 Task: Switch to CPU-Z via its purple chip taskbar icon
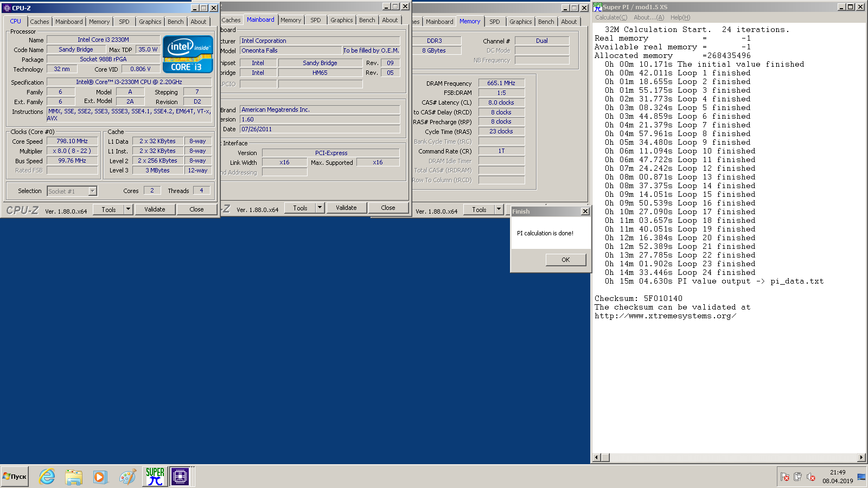click(180, 477)
